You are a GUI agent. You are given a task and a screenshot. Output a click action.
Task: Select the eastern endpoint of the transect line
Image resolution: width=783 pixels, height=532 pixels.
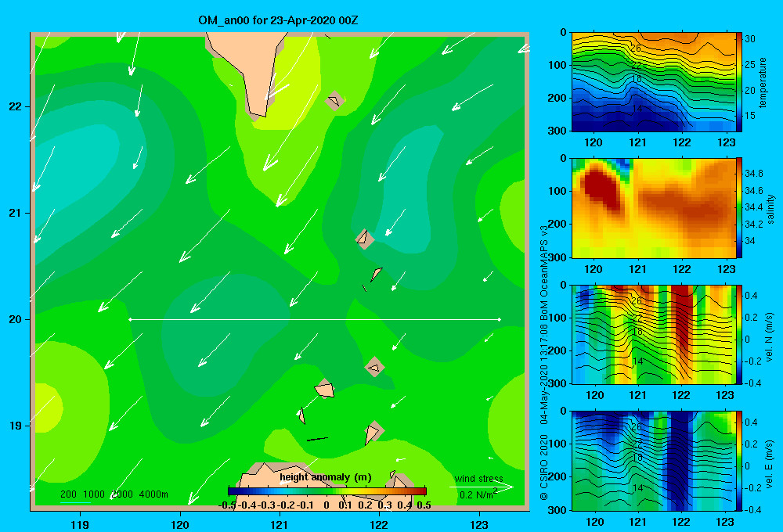click(500, 319)
